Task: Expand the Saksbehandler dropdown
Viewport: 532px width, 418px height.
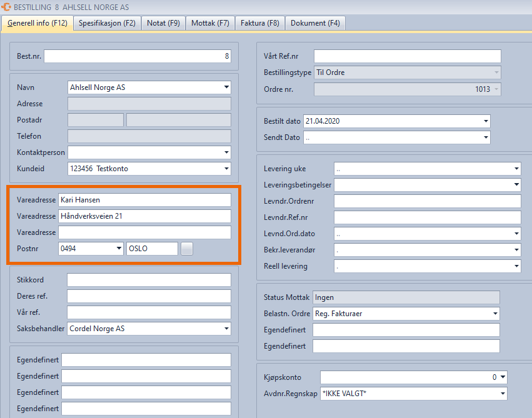Action: 226,329
